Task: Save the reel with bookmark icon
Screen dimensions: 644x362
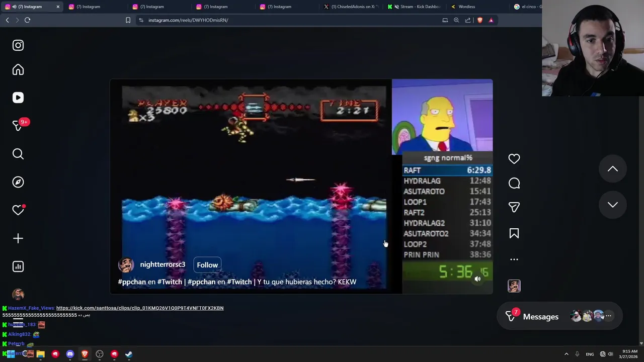Action: tap(514, 233)
